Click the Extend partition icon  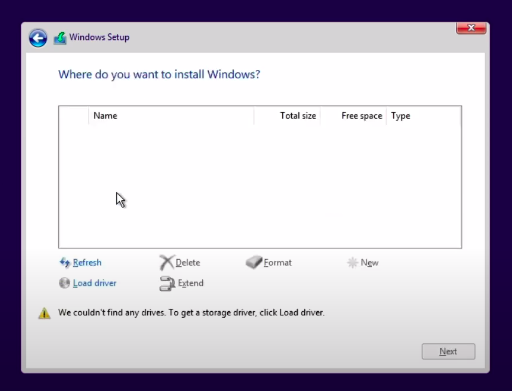(x=167, y=283)
